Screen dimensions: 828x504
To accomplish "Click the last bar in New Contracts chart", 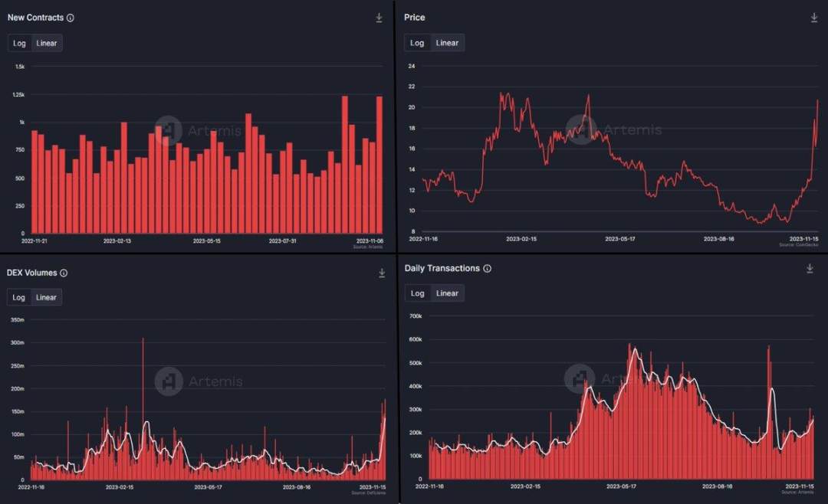I will (x=379, y=165).
